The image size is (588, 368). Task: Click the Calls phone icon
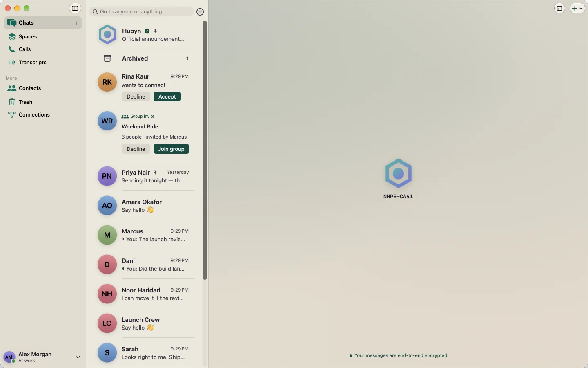[x=12, y=49]
